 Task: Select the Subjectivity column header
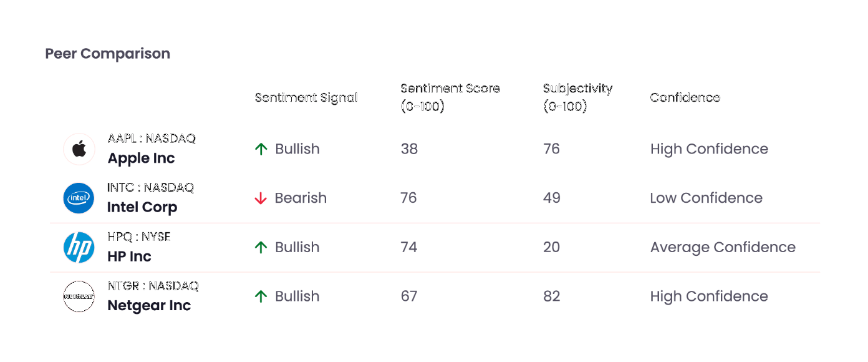click(x=578, y=97)
